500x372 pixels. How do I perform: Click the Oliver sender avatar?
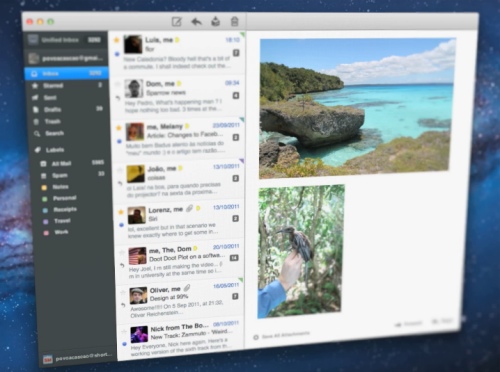pyautogui.click(x=138, y=295)
